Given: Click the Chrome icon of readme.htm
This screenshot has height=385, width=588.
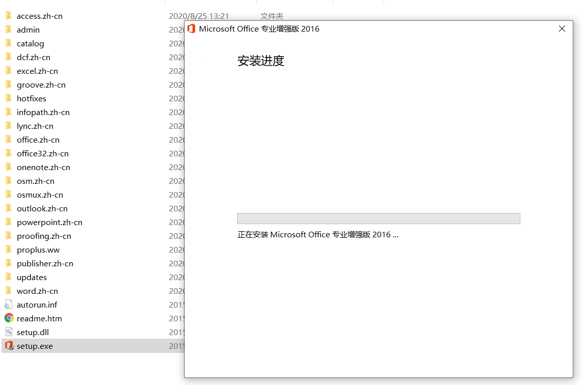Looking at the screenshot, I should click(9, 318).
